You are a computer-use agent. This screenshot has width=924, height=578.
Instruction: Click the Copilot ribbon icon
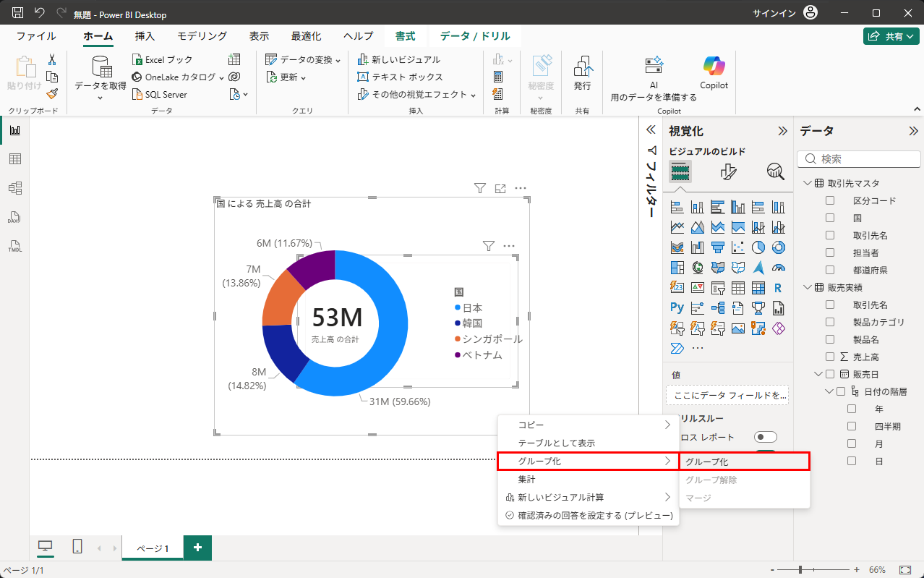[714, 74]
